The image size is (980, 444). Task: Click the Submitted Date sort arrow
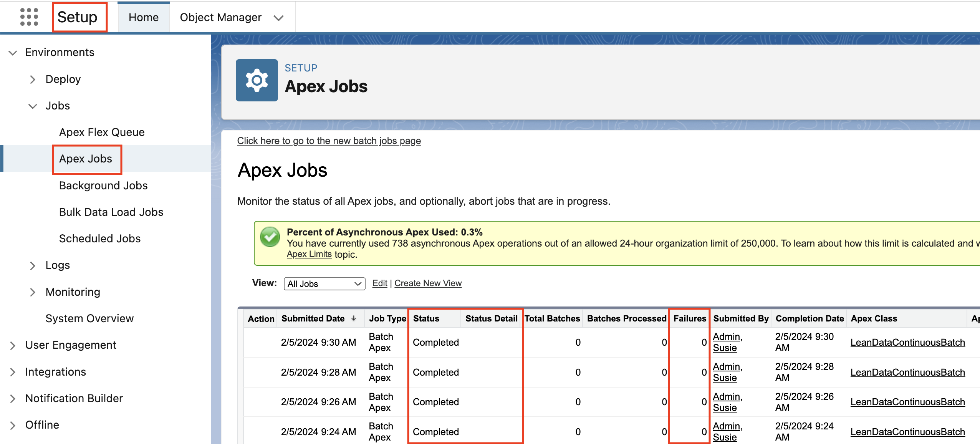click(x=354, y=318)
